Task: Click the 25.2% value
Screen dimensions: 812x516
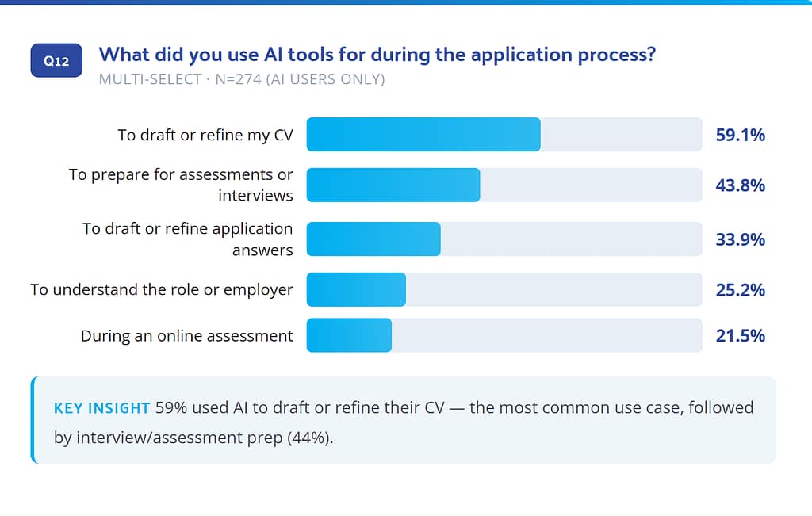Action: tap(740, 289)
